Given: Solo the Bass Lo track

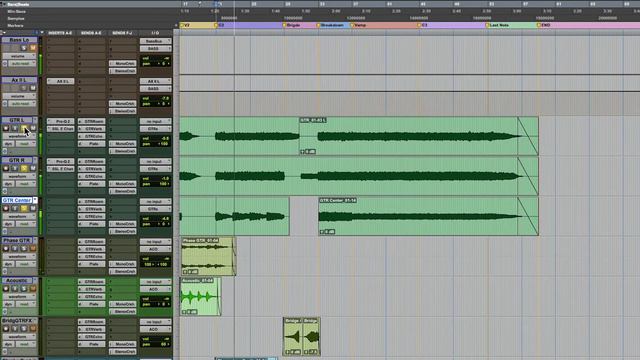Looking at the screenshot, I should pyautogui.click(x=24, y=48).
